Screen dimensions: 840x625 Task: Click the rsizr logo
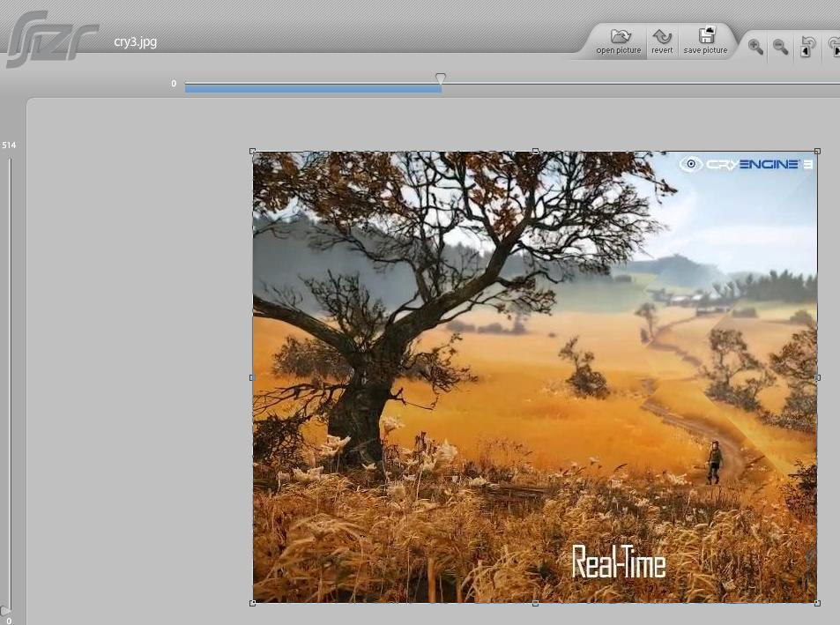(x=52, y=39)
